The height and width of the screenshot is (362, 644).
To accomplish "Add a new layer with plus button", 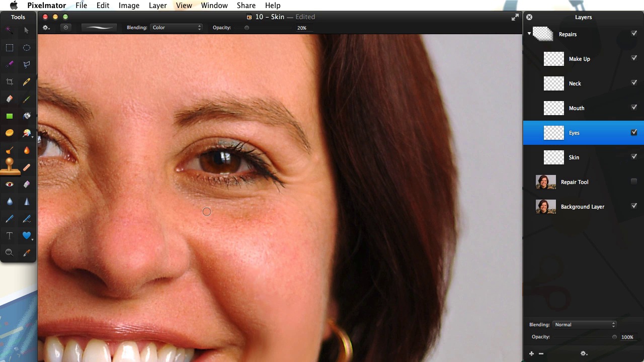I will pyautogui.click(x=531, y=353).
